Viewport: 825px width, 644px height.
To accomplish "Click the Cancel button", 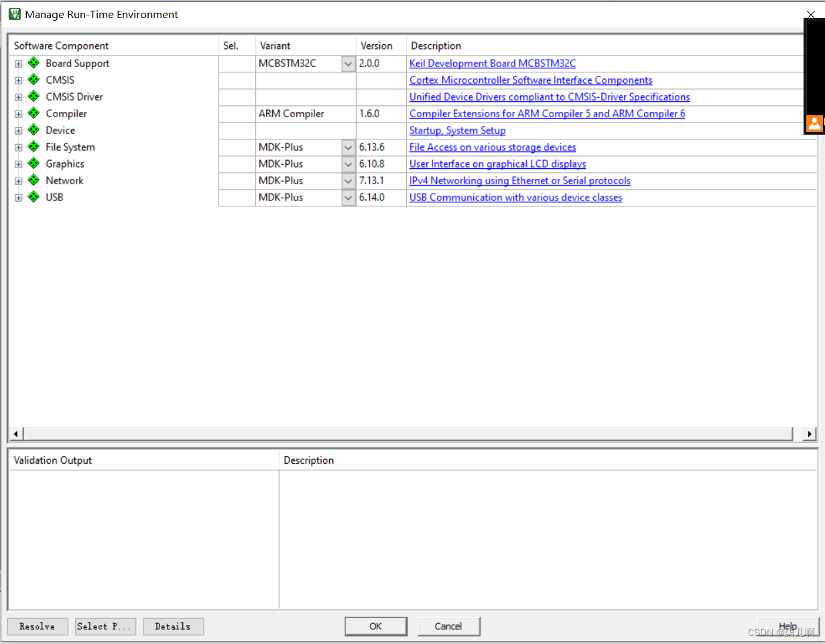I will click(x=448, y=627).
